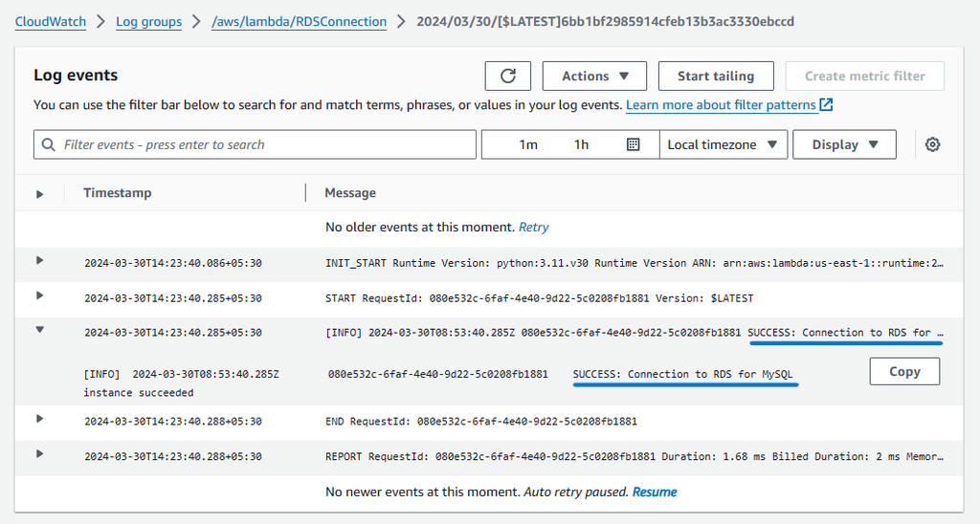Open the calendar date range picker
This screenshot has height=524, width=980.
[633, 144]
